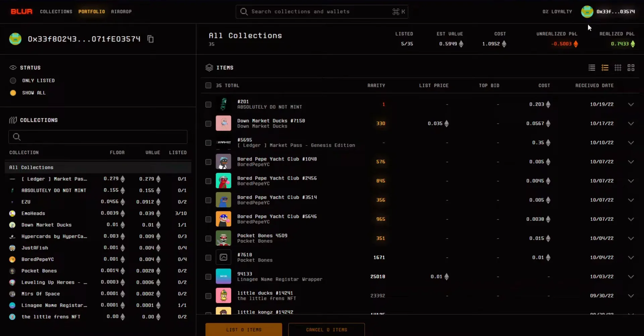This screenshot has height=336, width=644.
Task: Click the Collections panel icon
Action: (x=13, y=120)
